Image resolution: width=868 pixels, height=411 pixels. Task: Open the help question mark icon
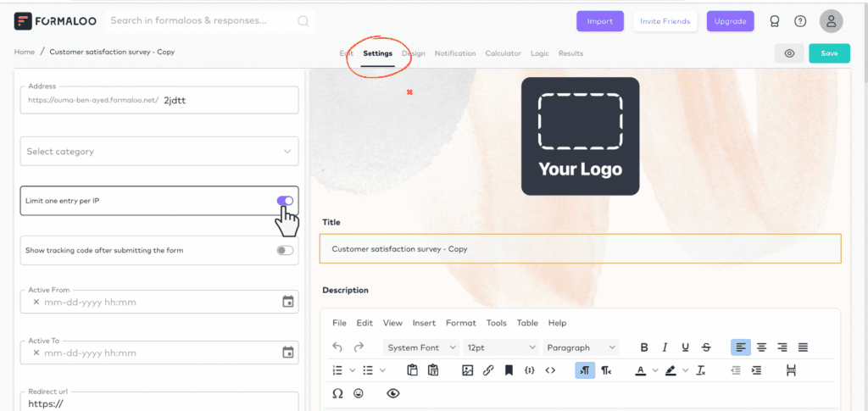point(800,21)
